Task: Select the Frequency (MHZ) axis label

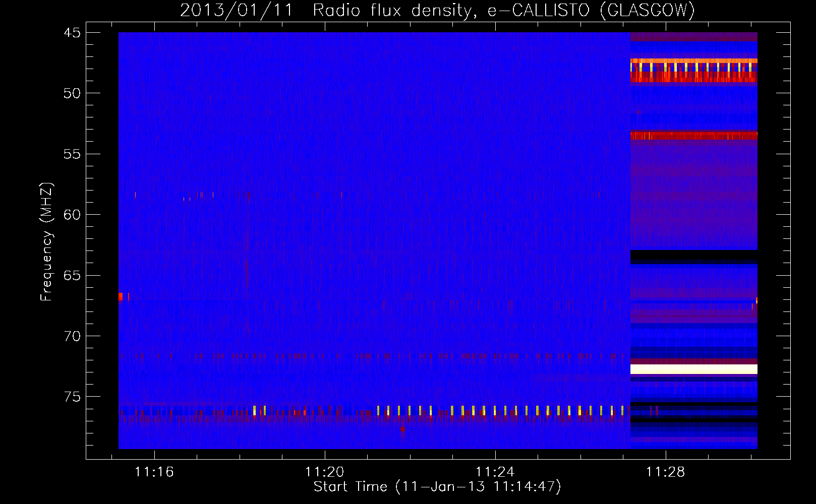Action: coord(46,242)
